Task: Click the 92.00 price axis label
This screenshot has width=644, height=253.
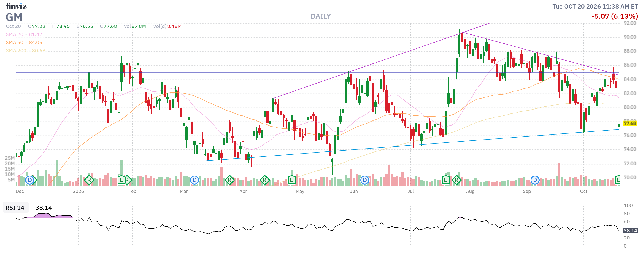Action: pyautogui.click(x=630, y=23)
